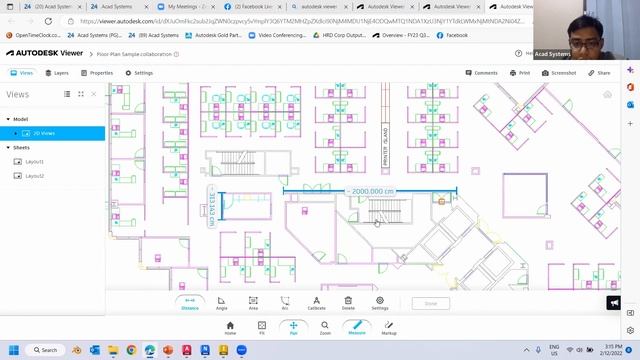Viewport: 640px width, 360px height.
Task: Reload the browser page
Action: tap(48, 21)
